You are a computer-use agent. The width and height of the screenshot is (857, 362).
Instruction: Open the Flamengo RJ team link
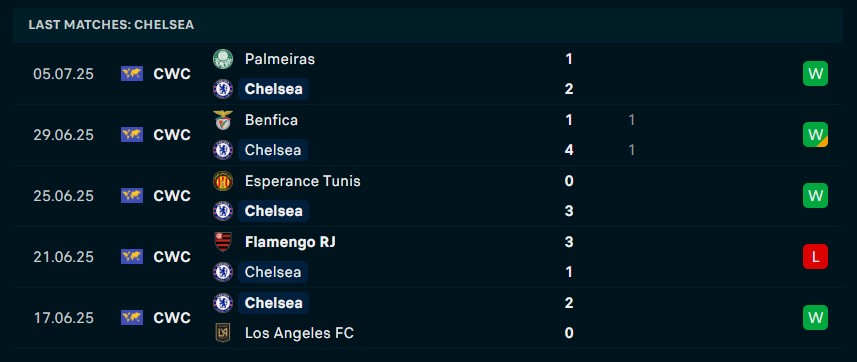(290, 242)
